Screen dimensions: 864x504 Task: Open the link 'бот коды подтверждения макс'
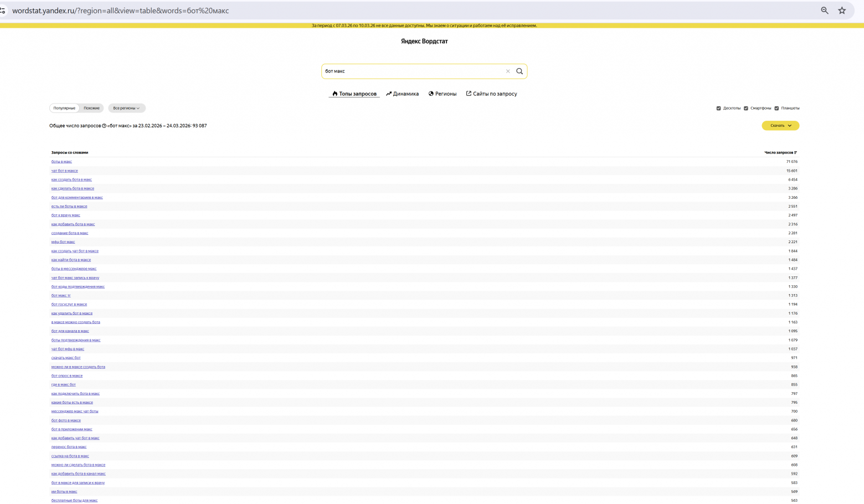click(x=78, y=286)
